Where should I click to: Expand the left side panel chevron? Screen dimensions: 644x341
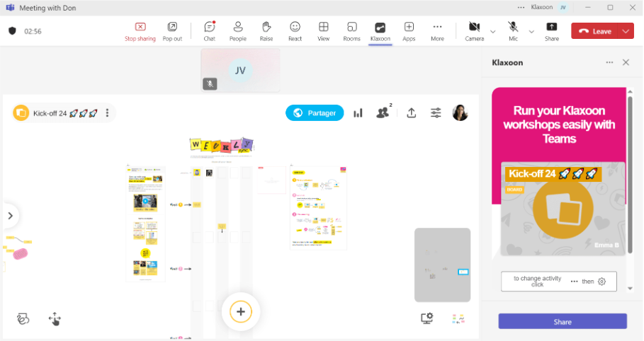10,216
